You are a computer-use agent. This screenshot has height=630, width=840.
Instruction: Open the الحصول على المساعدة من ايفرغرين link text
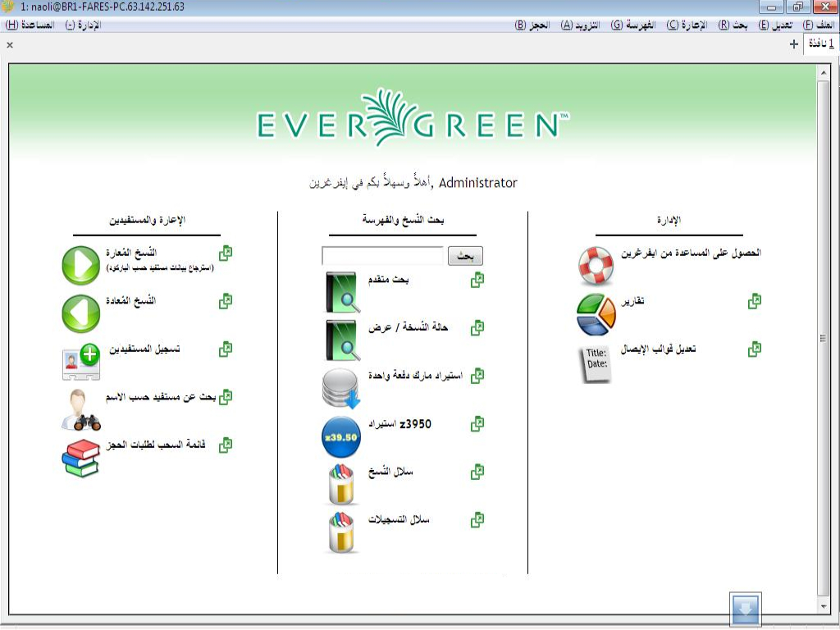691,253
